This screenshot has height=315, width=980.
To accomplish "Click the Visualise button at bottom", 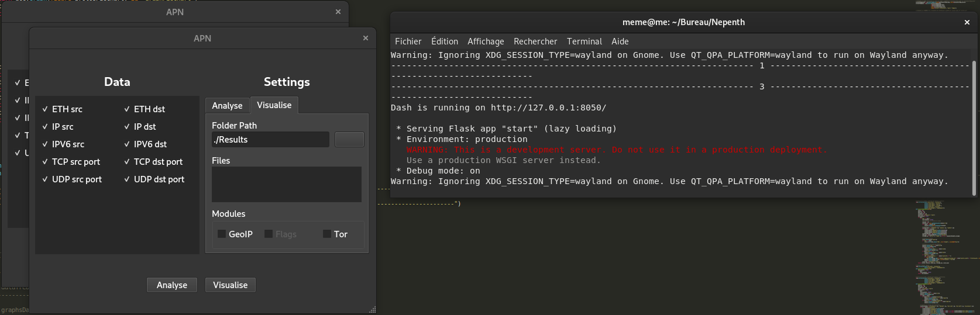I will coord(231,285).
